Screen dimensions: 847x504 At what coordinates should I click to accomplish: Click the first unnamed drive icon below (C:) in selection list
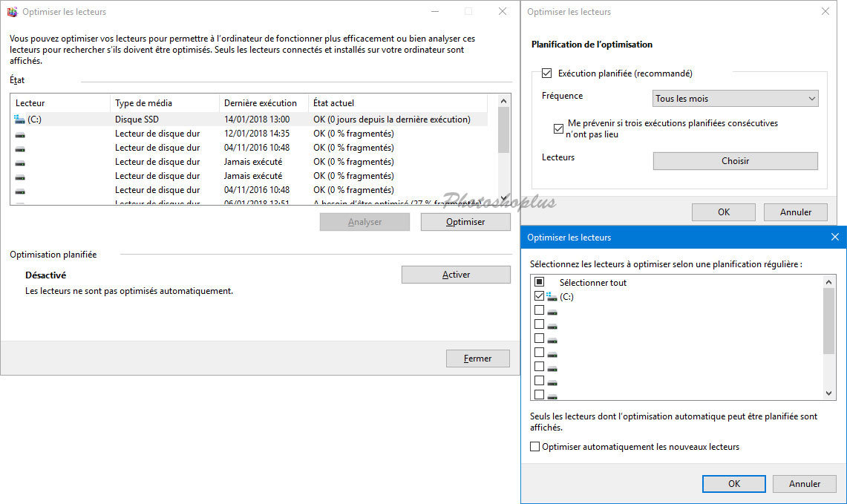[x=552, y=311]
